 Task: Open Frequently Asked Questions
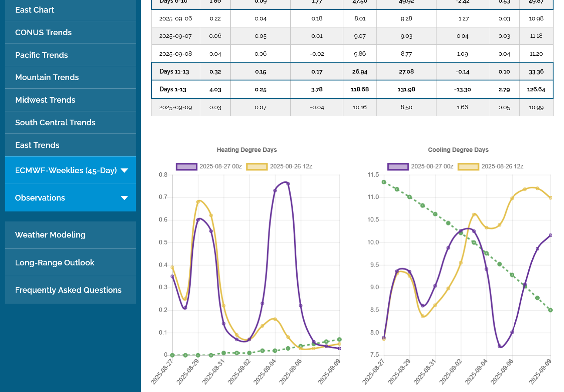point(68,290)
